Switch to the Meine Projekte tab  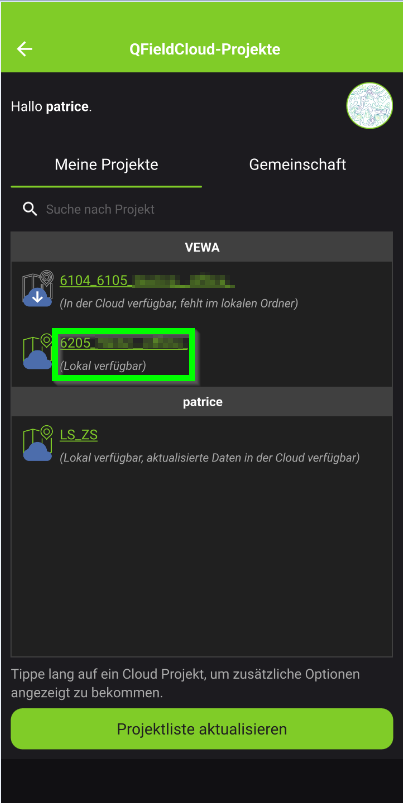pos(107,165)
